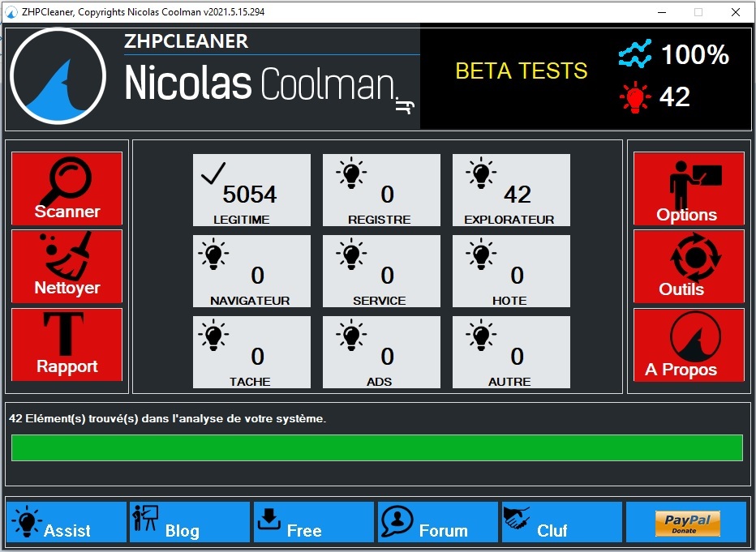Select the NAVIGATEUR results tile

point(251,271)
